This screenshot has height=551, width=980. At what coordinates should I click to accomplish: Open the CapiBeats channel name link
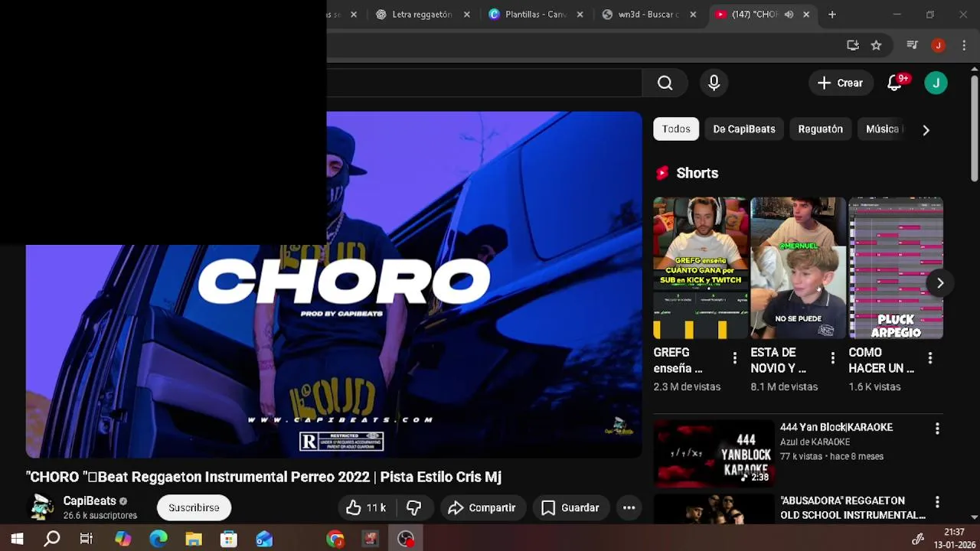coord(90,500)
